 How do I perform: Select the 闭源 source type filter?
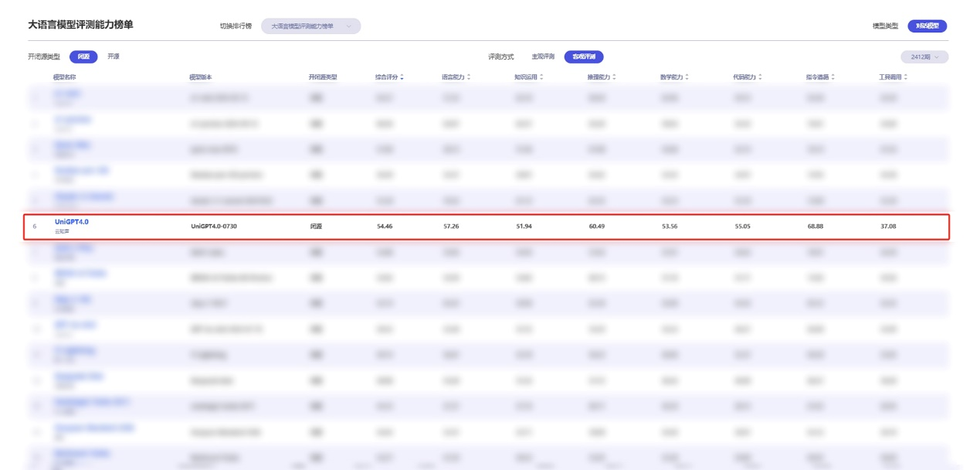coord(83,56)
